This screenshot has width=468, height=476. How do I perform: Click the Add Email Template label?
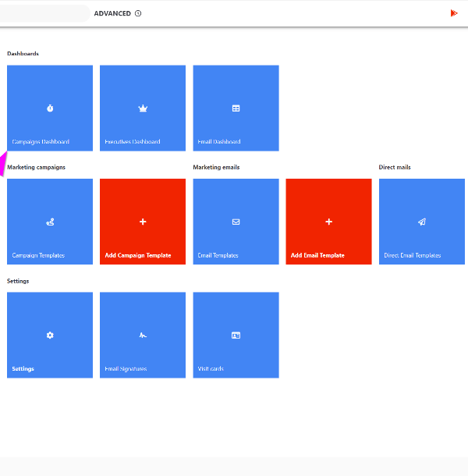(x=317, y=255)
